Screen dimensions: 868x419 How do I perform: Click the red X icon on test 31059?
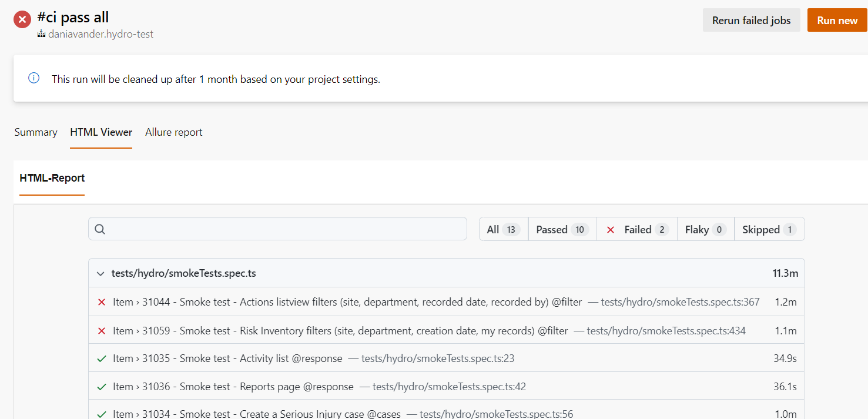coord(102,330)
